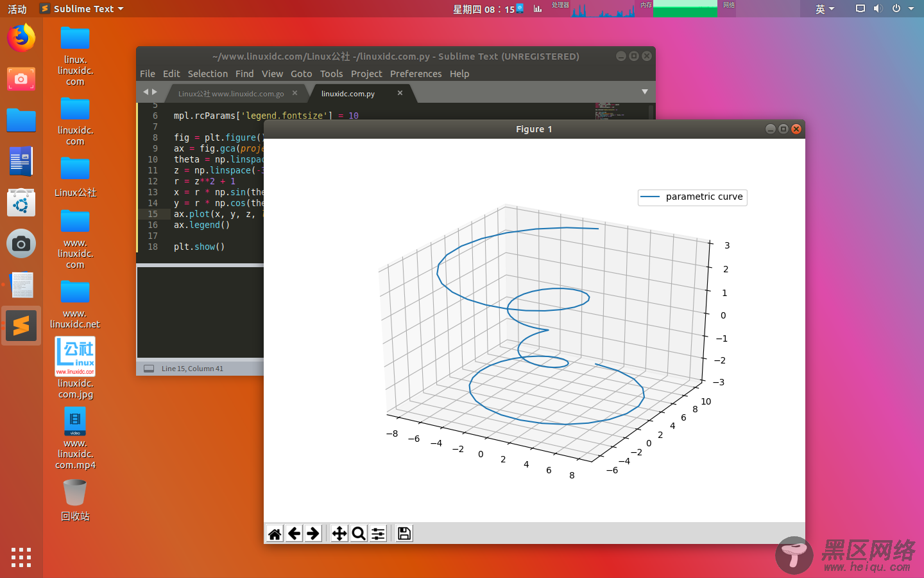Click the Line 15, Column 41 status
Viewport: 924px width, 578px height.
point(193,369)
